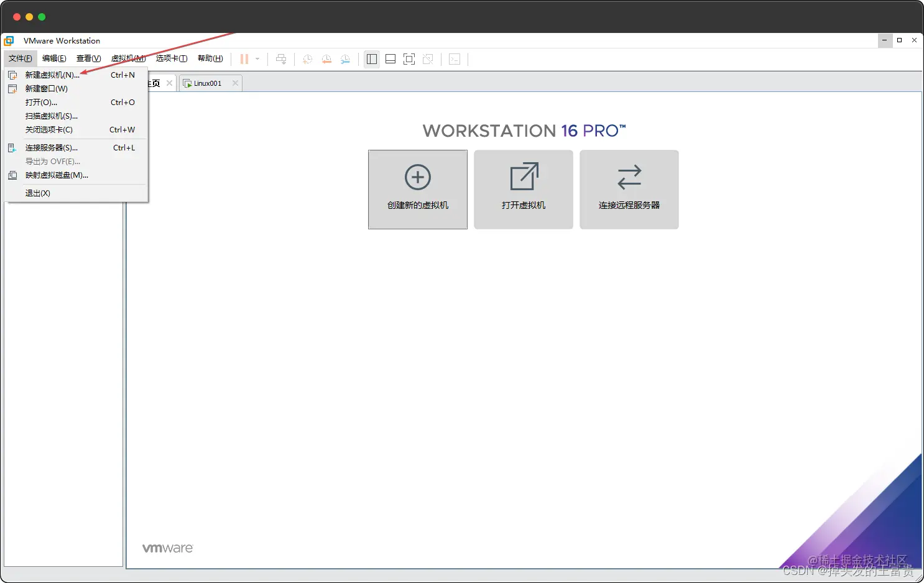Screen dimensions: 924x583
Task: Click the 打开虚拟机 tile
Action: pyautogui.click(x=524, y=190)
